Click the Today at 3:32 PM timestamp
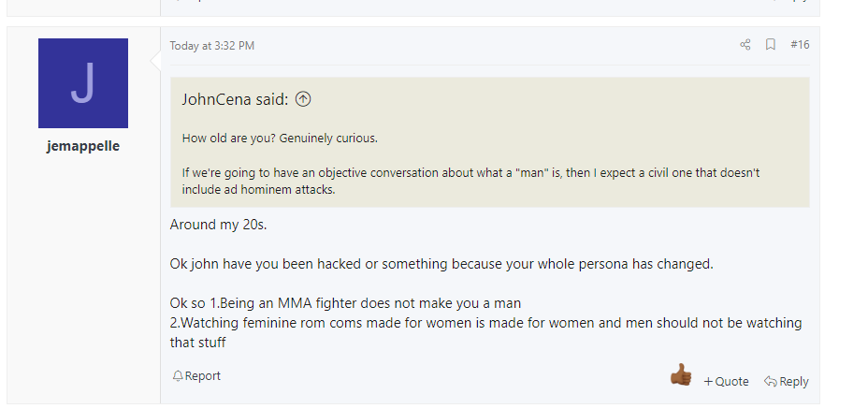This screenshot has width=868, height=409. pos(212,46)
